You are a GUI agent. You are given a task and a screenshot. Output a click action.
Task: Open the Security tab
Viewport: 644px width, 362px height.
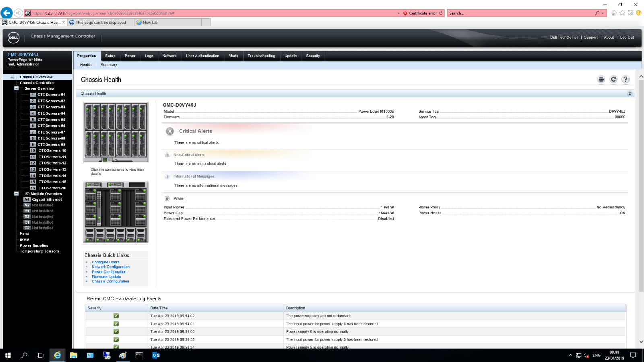313,56
